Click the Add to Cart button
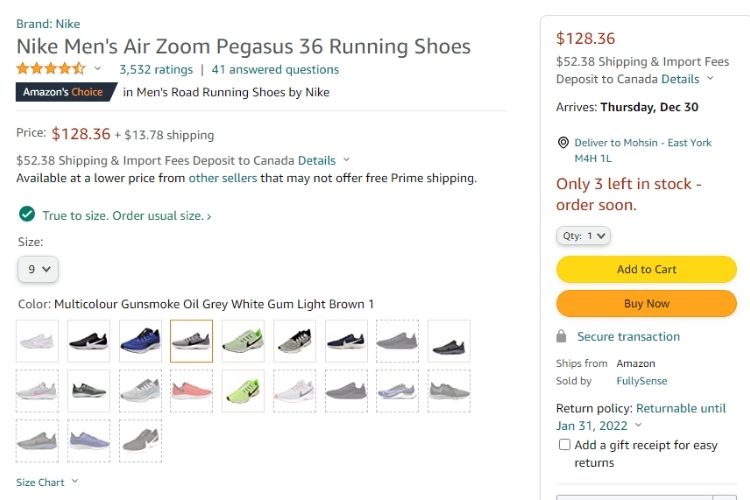 tap(646, 269)
